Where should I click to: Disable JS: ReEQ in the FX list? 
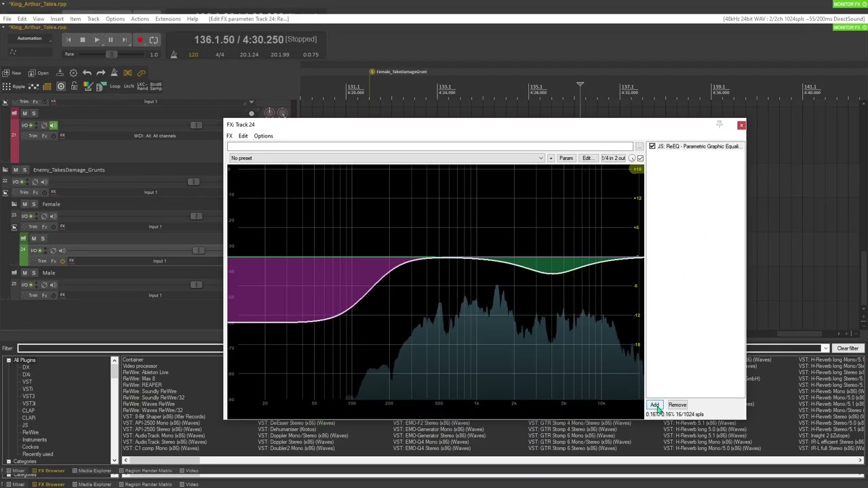652,146
